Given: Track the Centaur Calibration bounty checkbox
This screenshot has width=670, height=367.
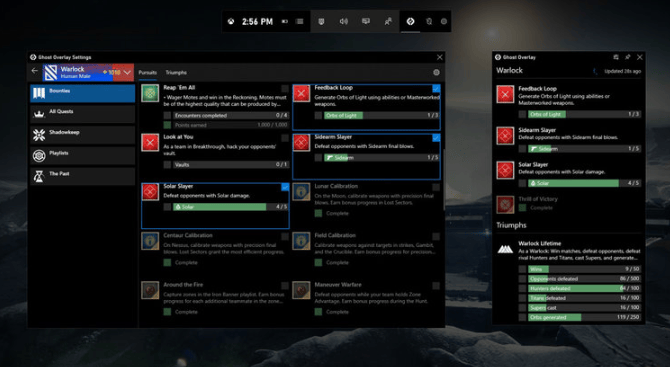Looking at the screenshot, I should (x=285, y=236).
